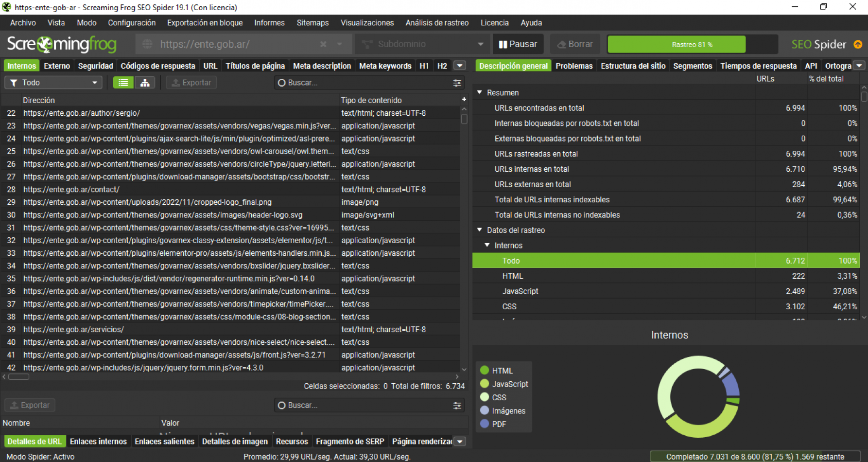
Task: Collapse the Internos tree node
Action: click(487, 245)
